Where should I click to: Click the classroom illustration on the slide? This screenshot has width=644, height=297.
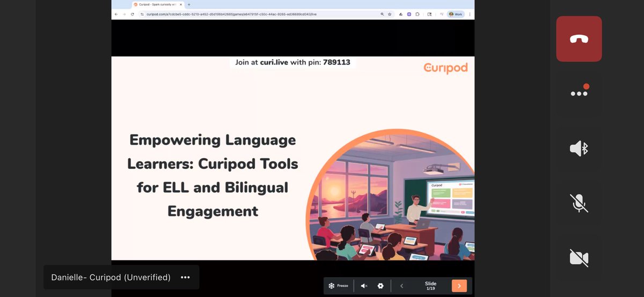click(x=390, y=195)
